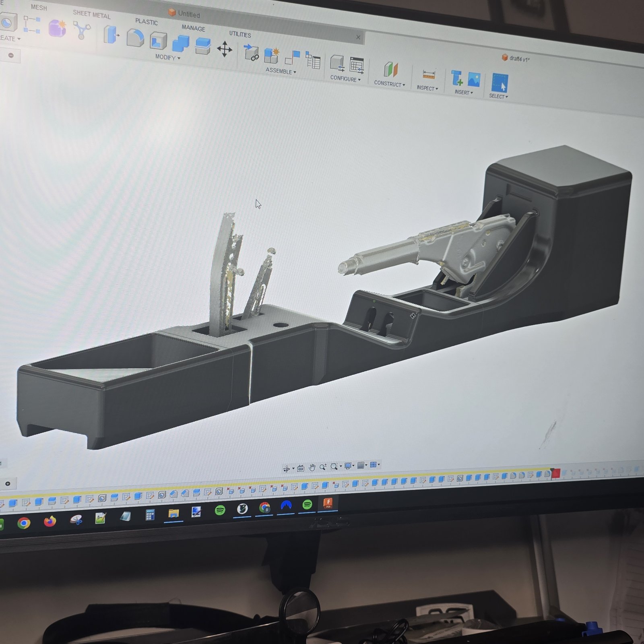
Task: Select the Move/Copy arrows tool
Action: (x=224, y=49)
